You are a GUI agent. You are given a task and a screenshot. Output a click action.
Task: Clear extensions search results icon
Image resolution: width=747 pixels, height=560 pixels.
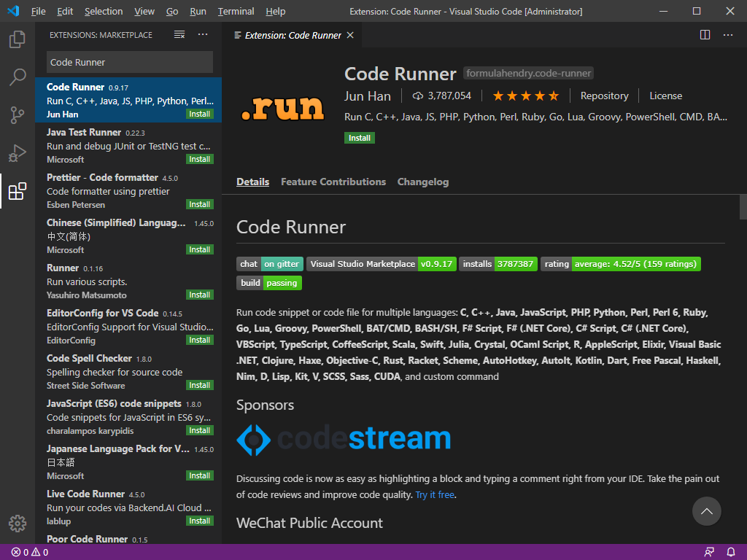point(179,35)
